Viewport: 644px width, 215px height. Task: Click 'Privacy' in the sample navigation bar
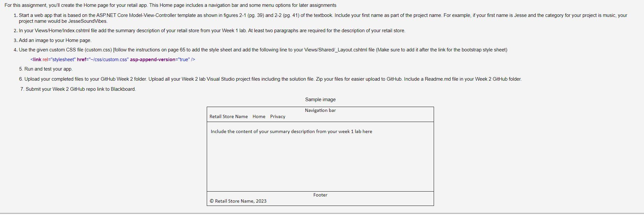(277, 116)
